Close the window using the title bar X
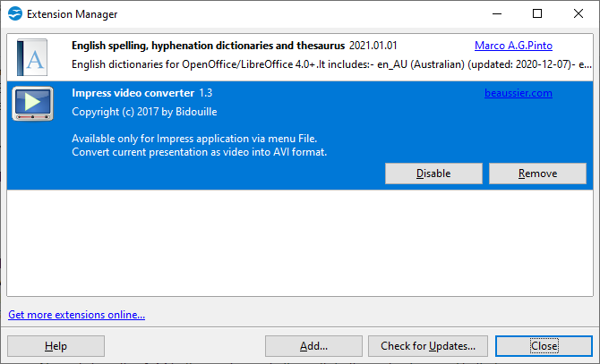Screen dimensions: 600x364 coord(578,13)
